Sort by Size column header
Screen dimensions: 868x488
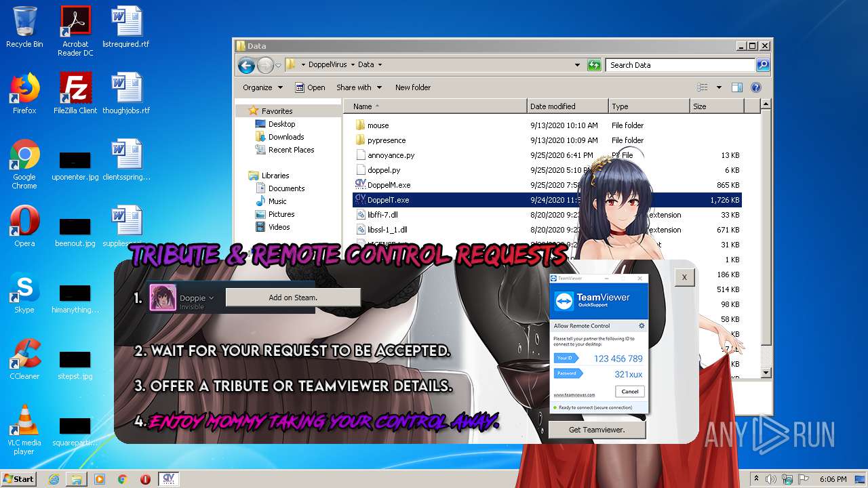(x=717, y=106)
